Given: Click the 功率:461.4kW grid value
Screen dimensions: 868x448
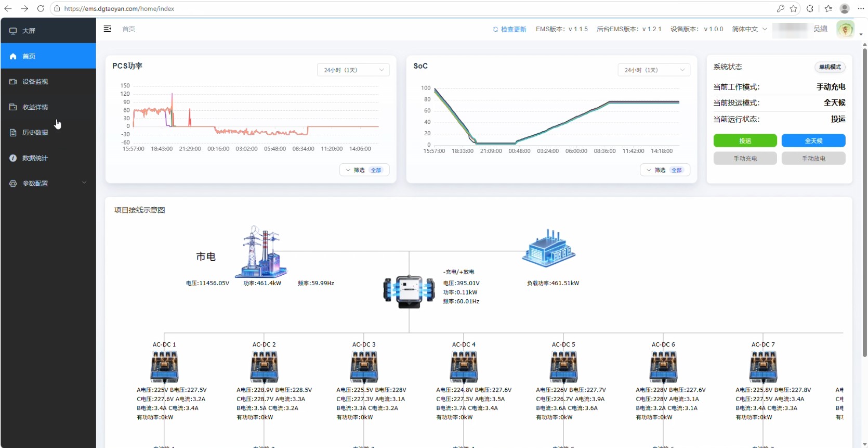Looking at the screenshot, I should (x=262, y=283).
